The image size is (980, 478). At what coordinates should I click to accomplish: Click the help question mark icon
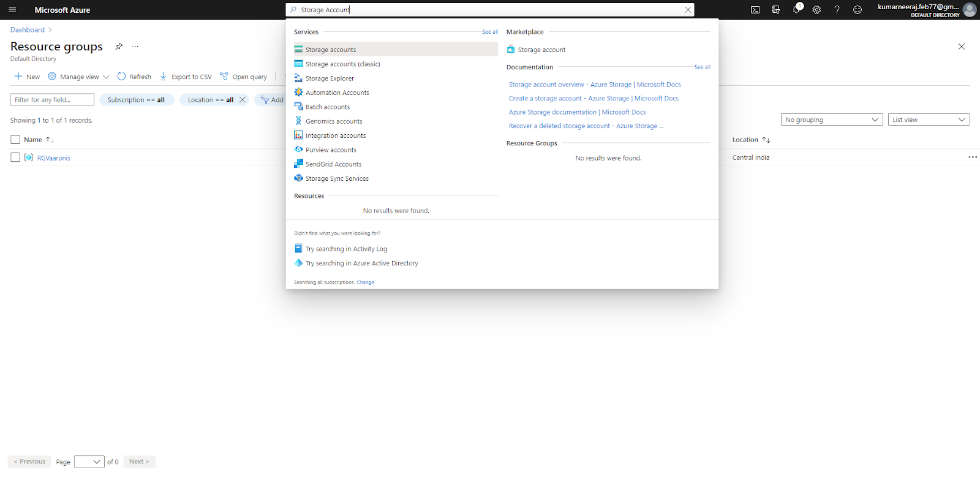pos(837,10)
